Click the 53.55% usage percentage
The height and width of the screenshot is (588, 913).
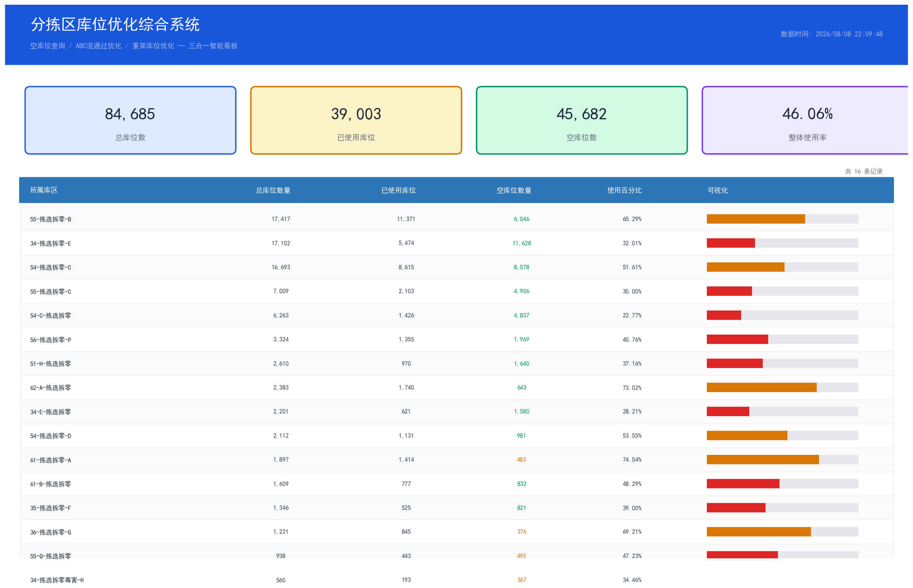click(632, 435)
